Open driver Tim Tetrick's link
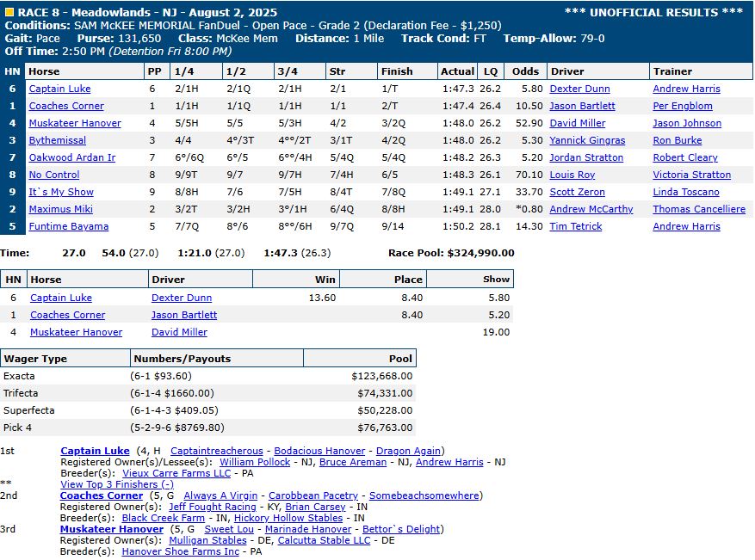Screen dimensions: 755x560 coord(577,226)
